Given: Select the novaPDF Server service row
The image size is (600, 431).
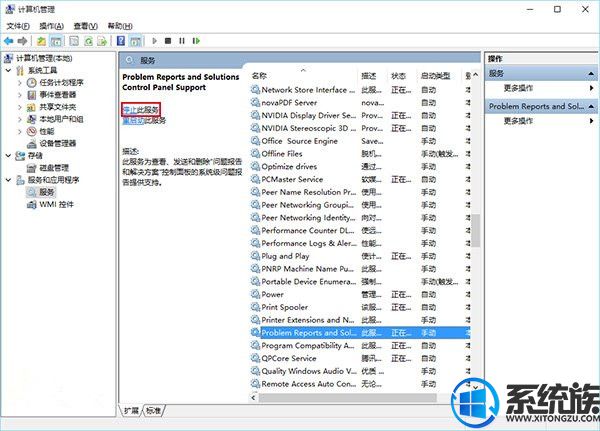Looking at the screenshot, I should (x=360, y=103).
